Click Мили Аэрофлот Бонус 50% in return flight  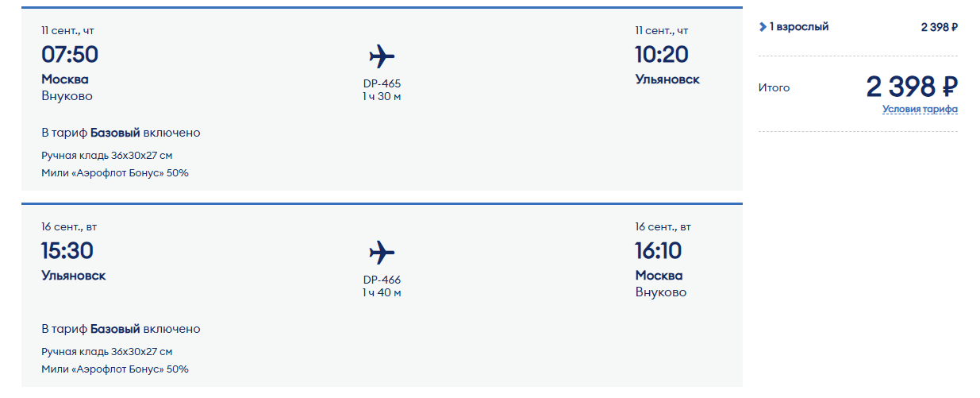(115, 369)
